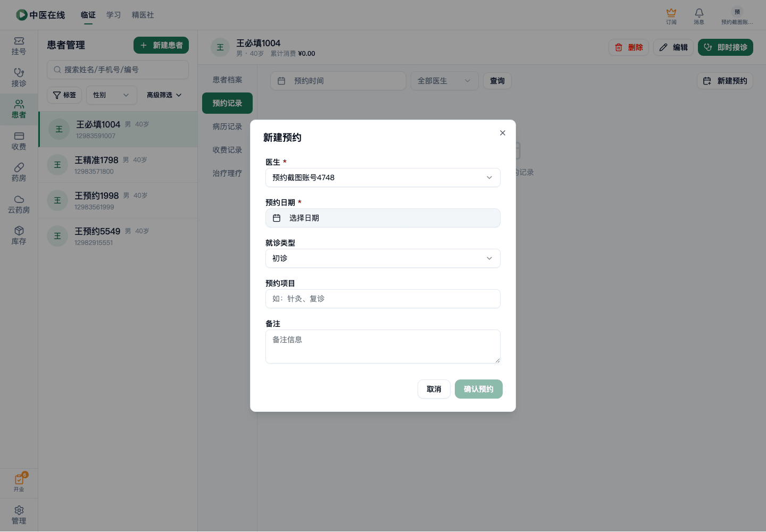Click phone number 12983591007
This screenshot has height=532, width=766.
96,136
